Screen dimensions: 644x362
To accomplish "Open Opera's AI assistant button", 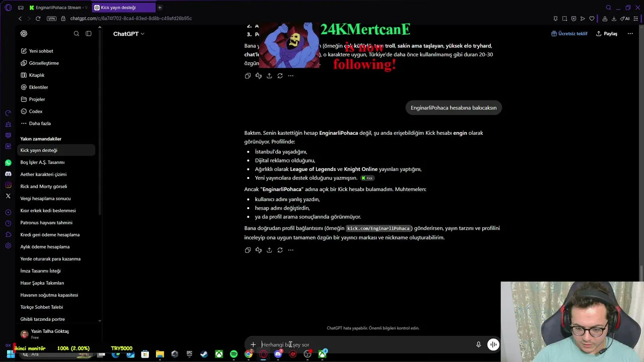I will (x=625, y=19).
